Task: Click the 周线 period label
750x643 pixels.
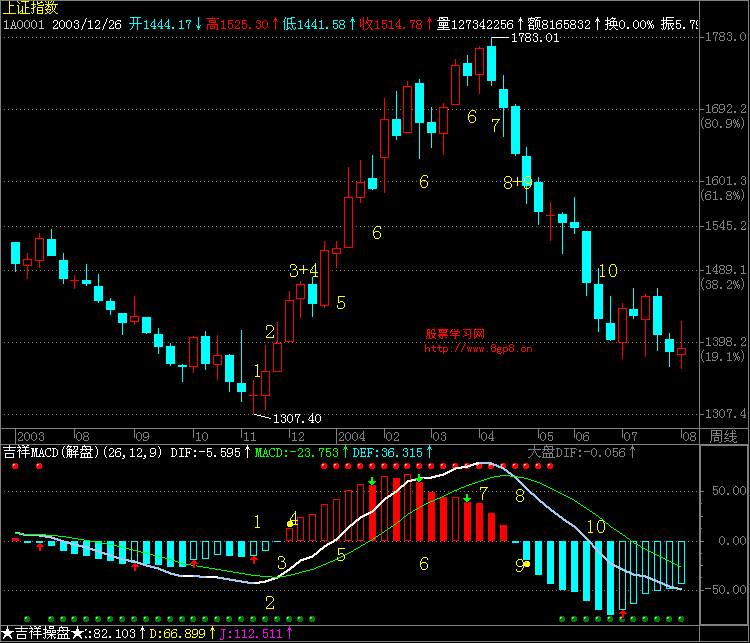Action: click(x=723, y=437)
